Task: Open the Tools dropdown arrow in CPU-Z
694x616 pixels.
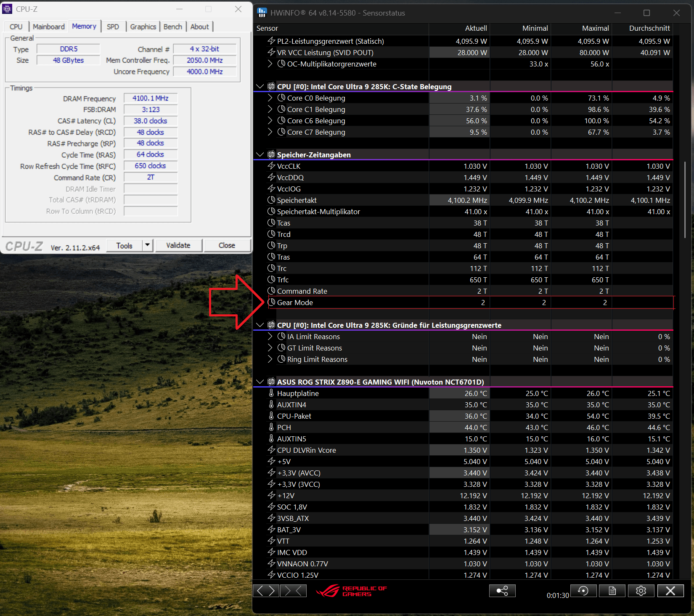Action: [147, 245]
